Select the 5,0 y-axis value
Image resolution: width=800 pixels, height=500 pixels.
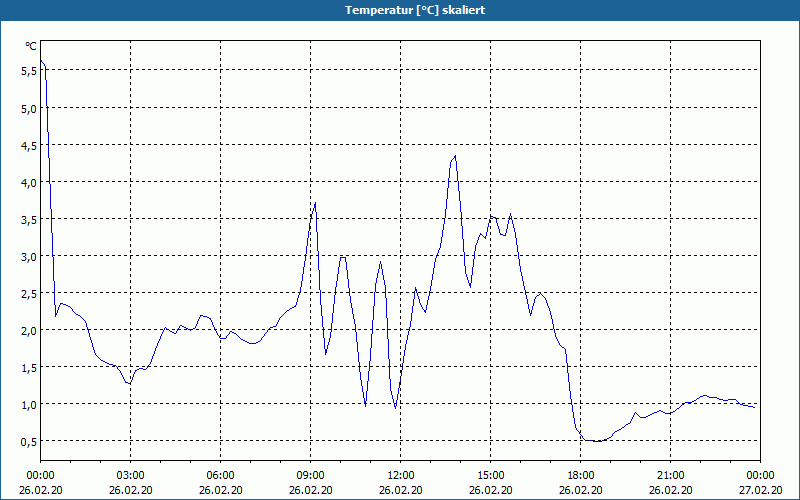29,108
